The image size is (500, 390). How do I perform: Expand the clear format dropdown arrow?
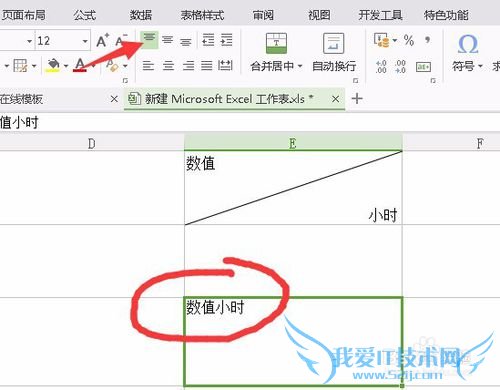pyautogui.click(x=125, y=66)
